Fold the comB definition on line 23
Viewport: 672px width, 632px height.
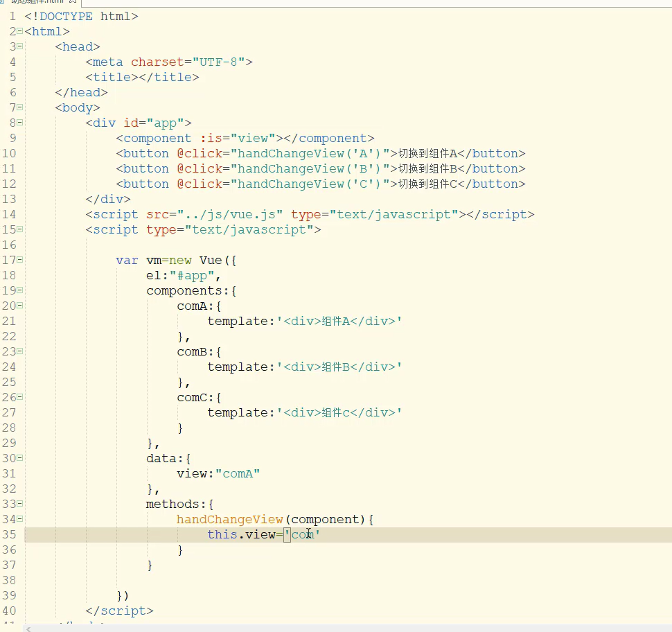click(19, 351)
